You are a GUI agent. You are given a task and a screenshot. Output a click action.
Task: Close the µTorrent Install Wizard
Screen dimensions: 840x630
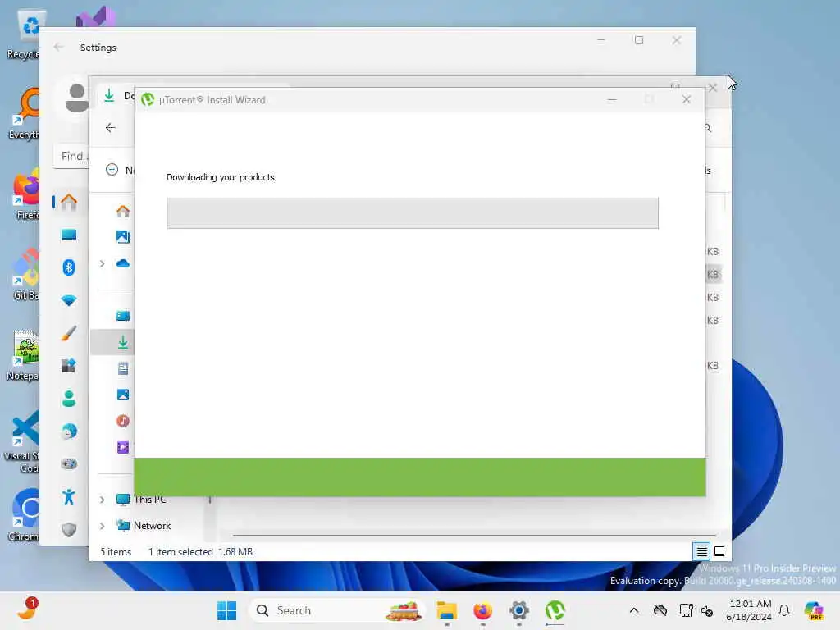point(687,99)
